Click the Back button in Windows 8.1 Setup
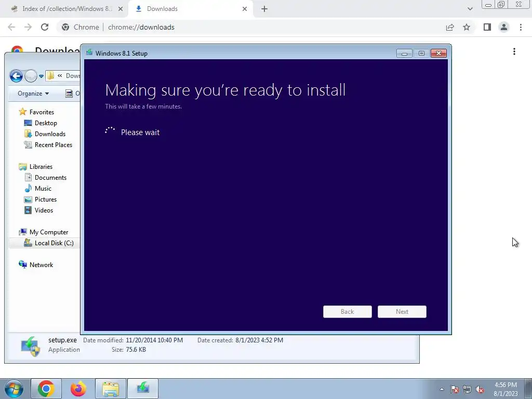Screen dimensions: 532x399 [348, 312]
